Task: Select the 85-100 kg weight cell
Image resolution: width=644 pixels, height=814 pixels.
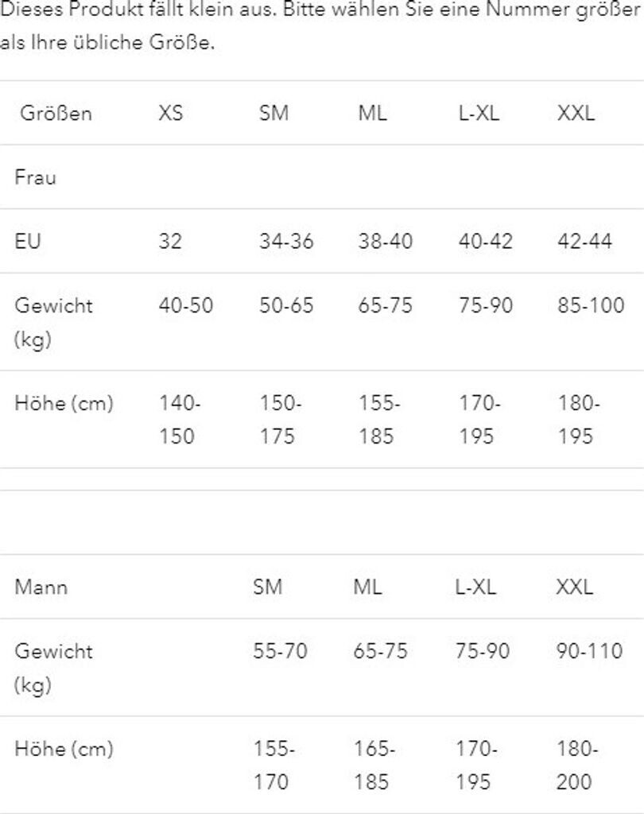Action: point(592,305)
